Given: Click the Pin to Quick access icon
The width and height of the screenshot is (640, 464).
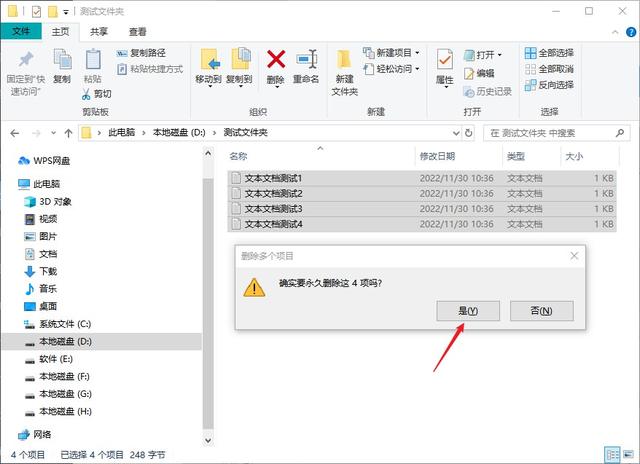Looking at the screenshot, I should (26, 60).
